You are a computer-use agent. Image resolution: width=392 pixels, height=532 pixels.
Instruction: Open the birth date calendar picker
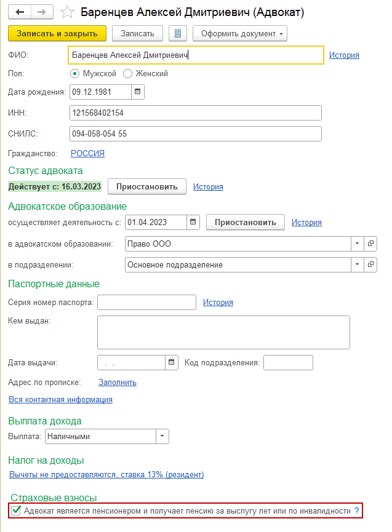[138, 92]
